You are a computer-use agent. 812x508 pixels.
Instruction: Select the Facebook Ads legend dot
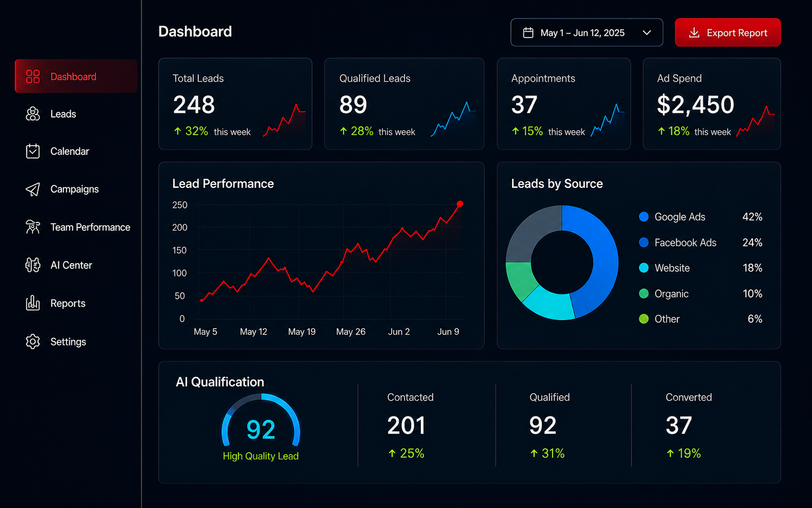tap(644, 242)
